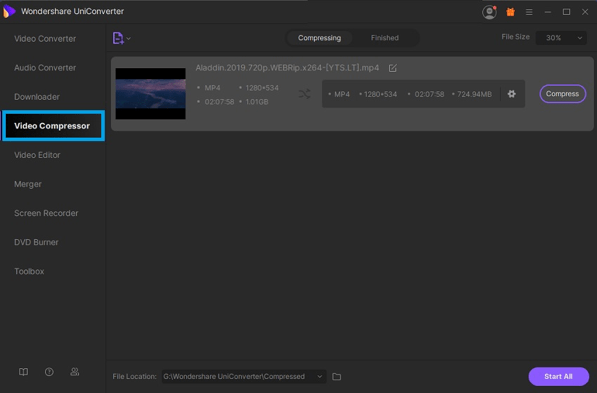The height and width of the screenshot is (393, 597).
Task: Go to Merger in sidebar
Action: pyautogui.click(x=28, y=184)
